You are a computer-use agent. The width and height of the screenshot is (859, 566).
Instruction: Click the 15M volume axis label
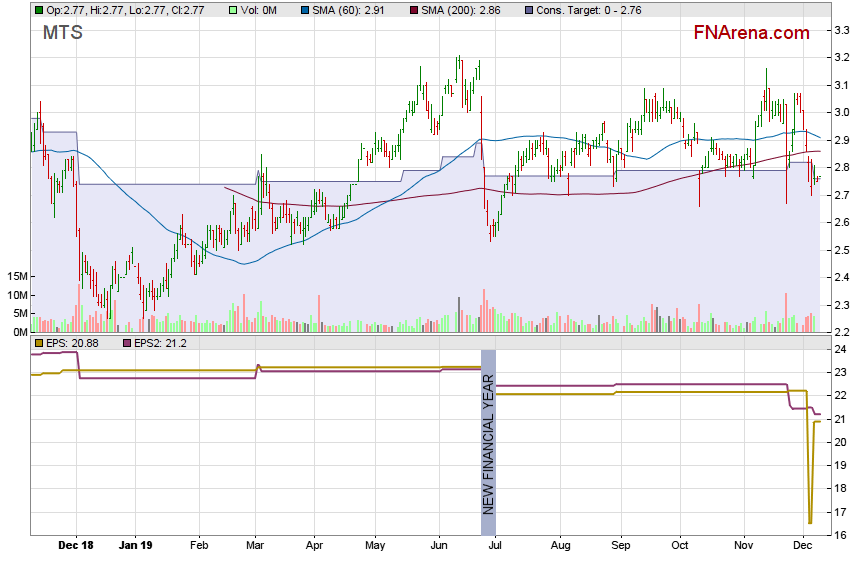16,276
